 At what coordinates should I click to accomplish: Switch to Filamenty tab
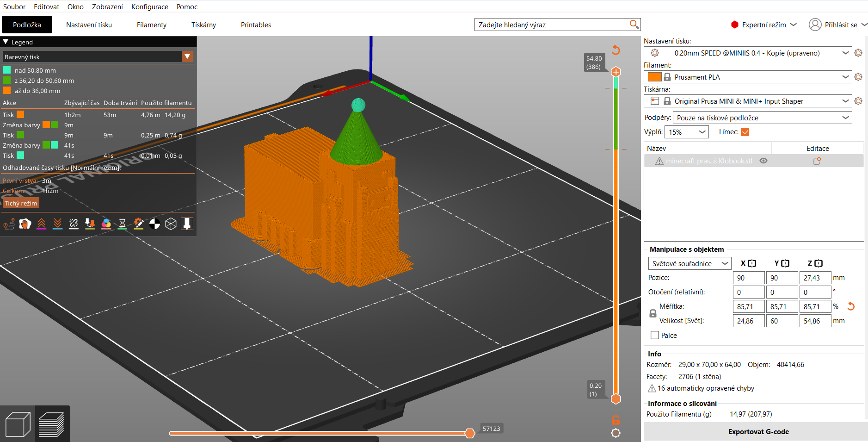coord(152,25)
